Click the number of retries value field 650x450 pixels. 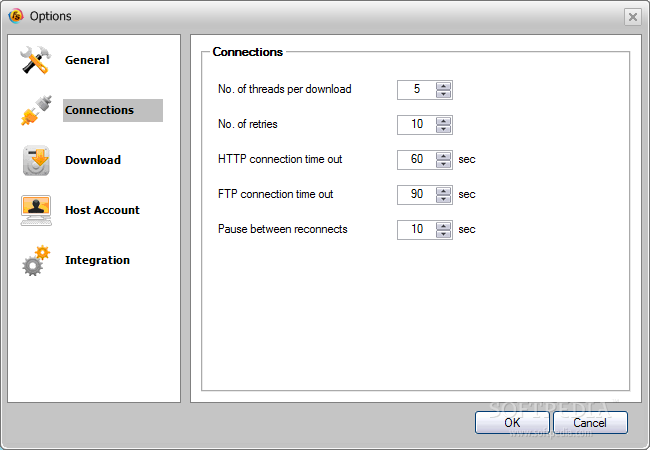pos(417,125)
